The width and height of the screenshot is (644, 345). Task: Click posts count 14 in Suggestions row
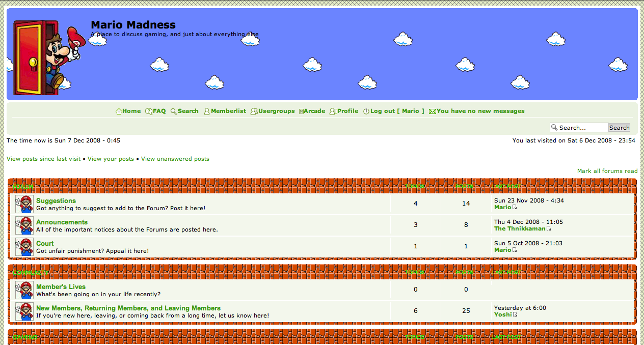pyautogui.click(x=466, y=204)
